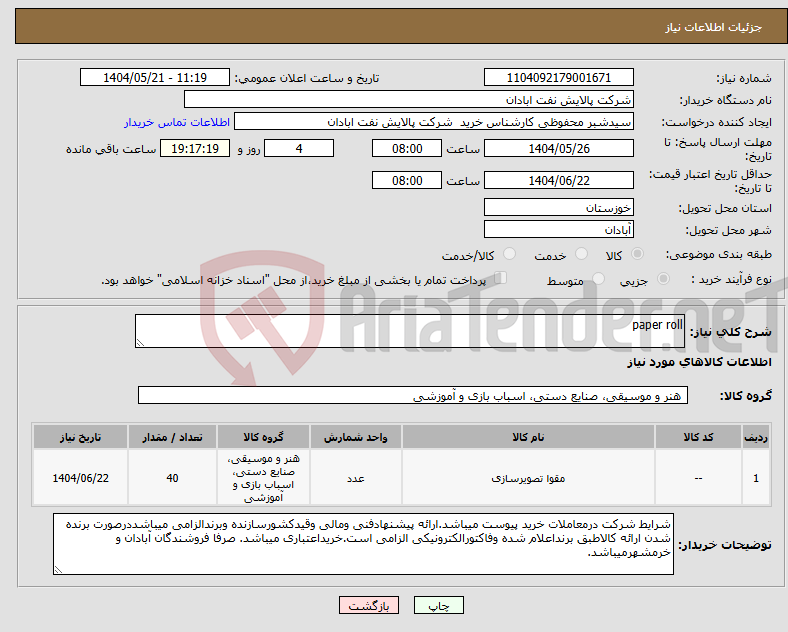Click the چاپ print button
The height and width of the screenshot is (632, 788).
tap(439, 605)
